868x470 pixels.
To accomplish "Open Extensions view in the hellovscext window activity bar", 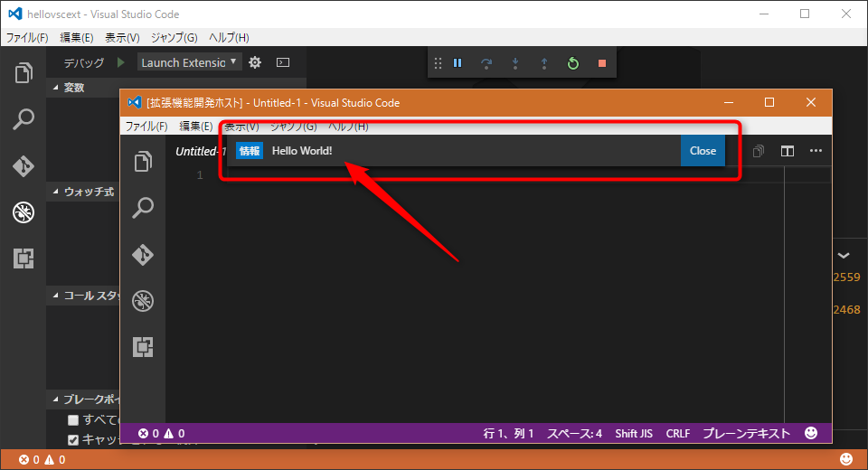I will tap(24, 258).
